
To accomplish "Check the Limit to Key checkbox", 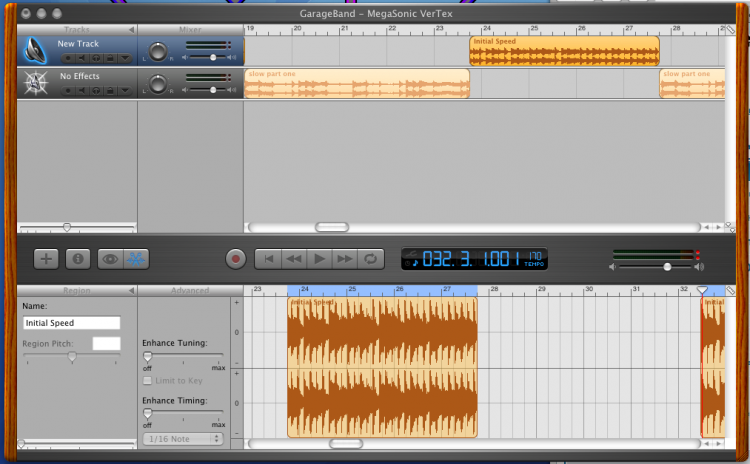I will (147, 381).
